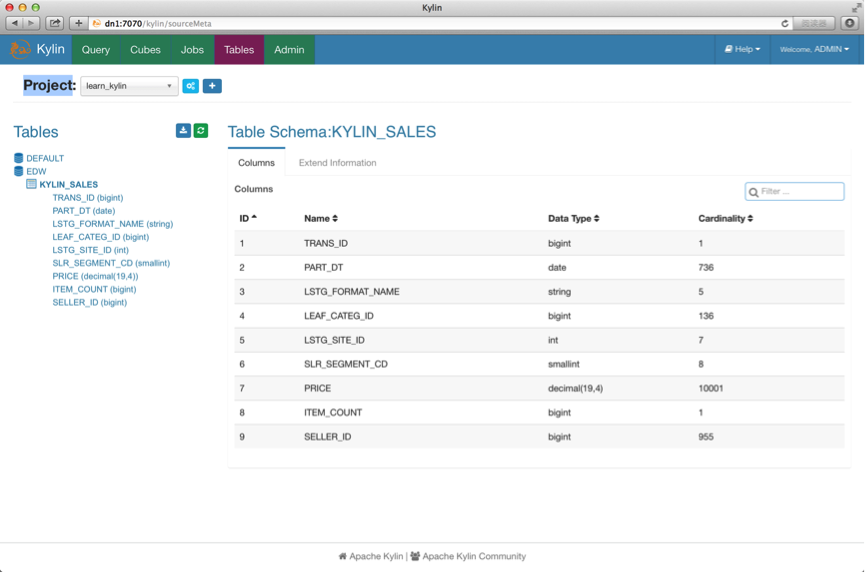Open the project selector dropdown learn_kylin
Screen dimensions: 865x573
(x=129, y=86)
